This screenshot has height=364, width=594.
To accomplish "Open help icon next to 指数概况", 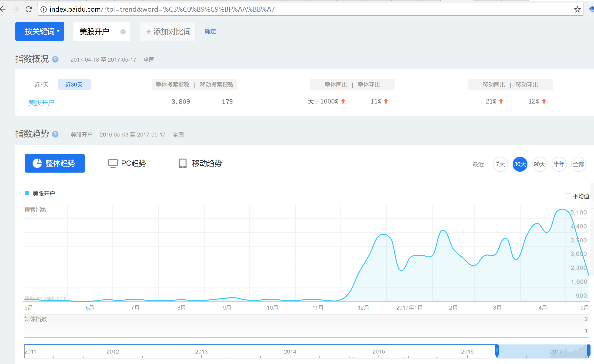I will pyautogui.click(x=55, y=59).
